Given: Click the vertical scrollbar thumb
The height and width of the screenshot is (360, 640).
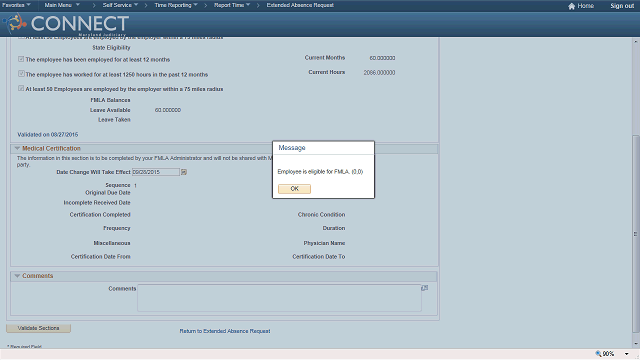Looking at the screenshot, I should pyautogui.click(x=636, y=234).
